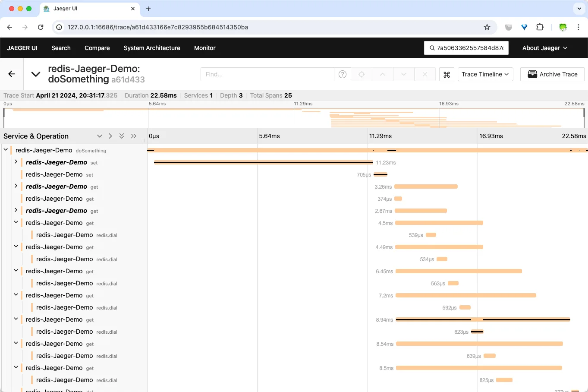Viewport: 588px width, 392px height.
Task: Open the System Architecture page
Action: [x=151, y=48]
